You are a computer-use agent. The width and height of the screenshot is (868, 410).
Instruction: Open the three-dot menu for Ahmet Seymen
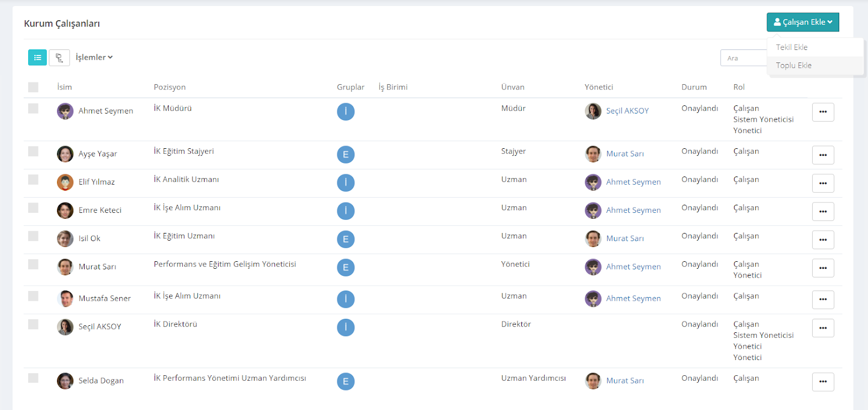823,112
